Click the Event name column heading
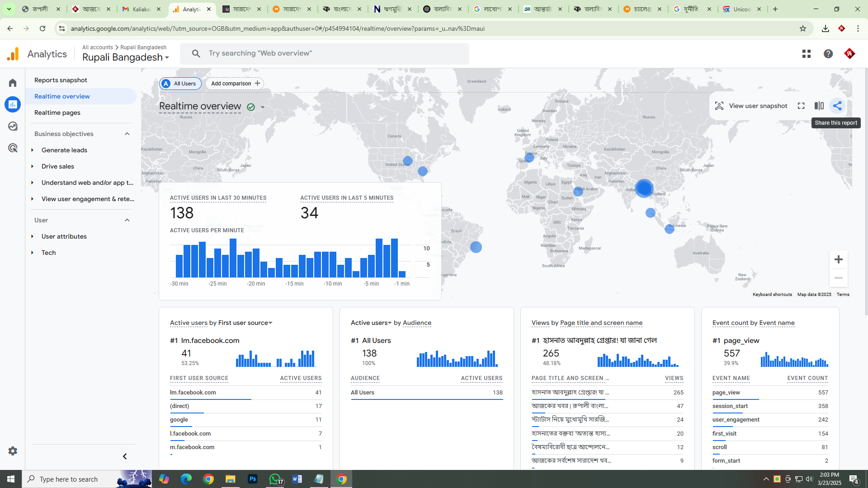This screenshot has width=868, height=488. (731, 378)
